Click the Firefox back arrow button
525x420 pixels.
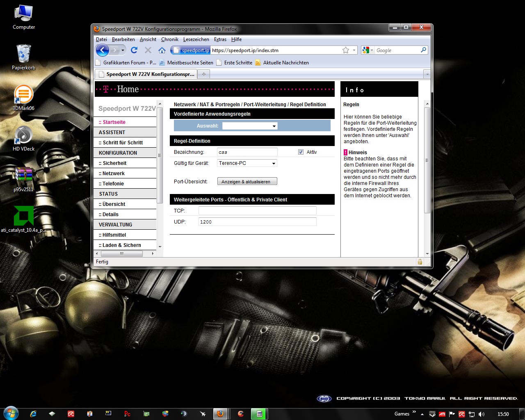point(103,50)
